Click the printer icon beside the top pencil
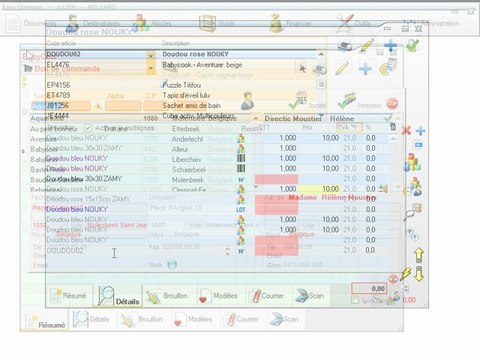Image resolution: width=480 pixels, height=360 pixels. point(345,46)
